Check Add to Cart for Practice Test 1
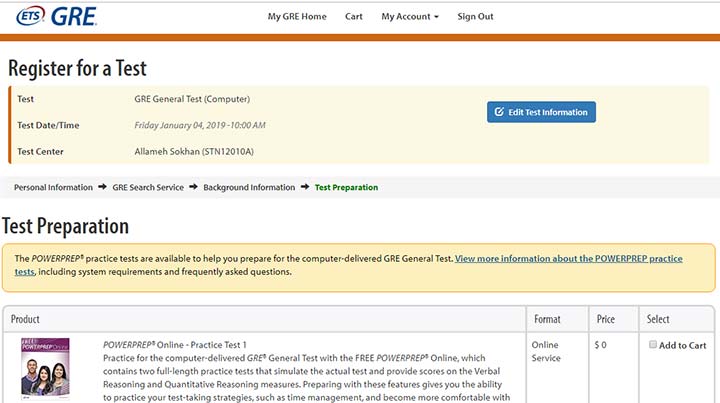Viewport: 720px width, 403px height. click(652, 344)
